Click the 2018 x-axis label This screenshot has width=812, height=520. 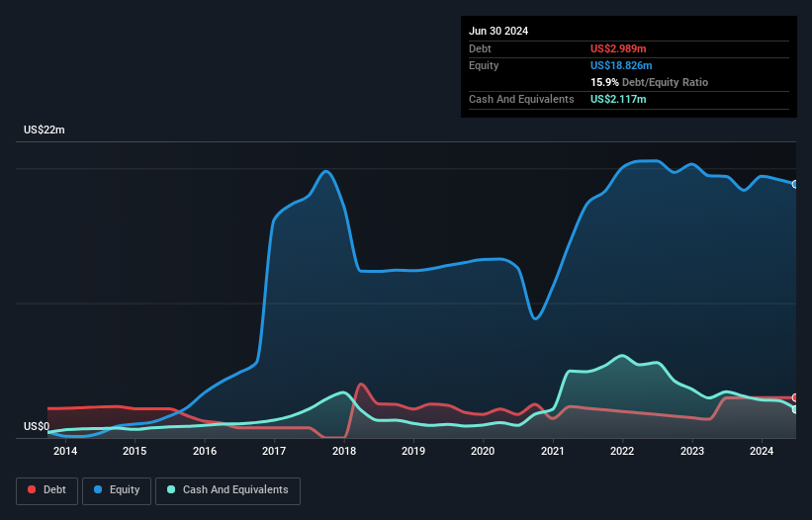pos(344,451)
